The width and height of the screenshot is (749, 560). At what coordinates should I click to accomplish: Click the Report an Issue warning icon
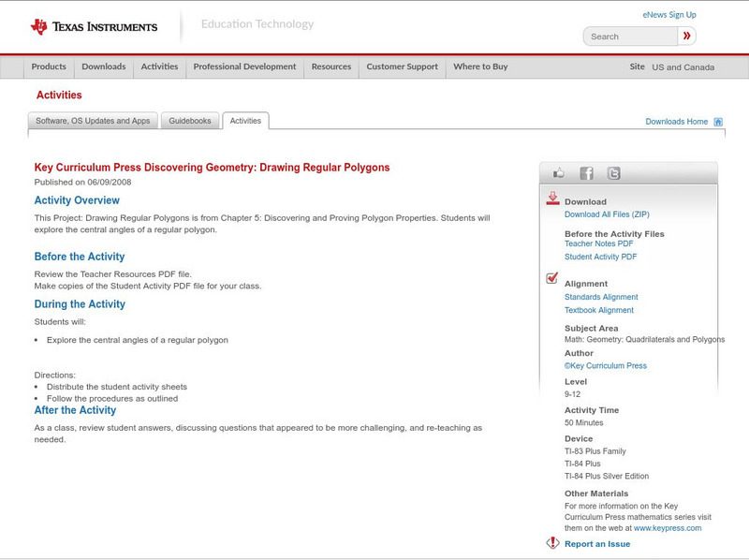click(552, 541)
